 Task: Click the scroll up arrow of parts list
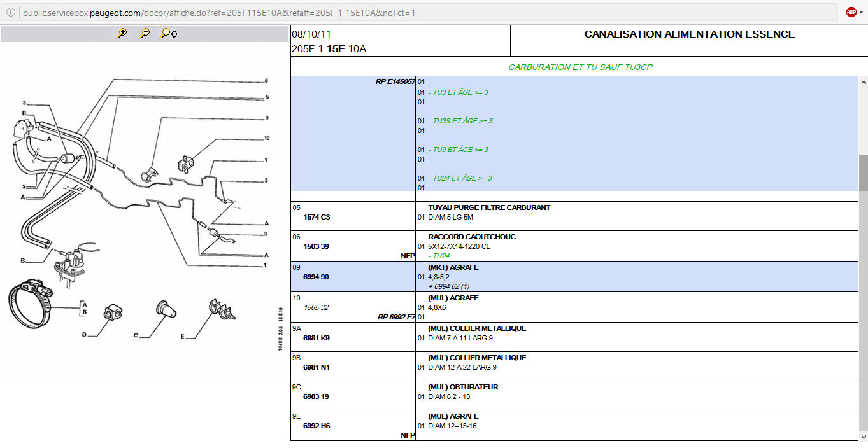[x=863, y=82]
